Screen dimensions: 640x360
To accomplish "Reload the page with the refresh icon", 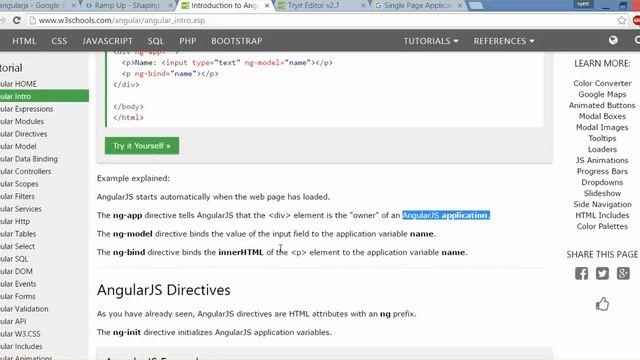I will point(16,20).
